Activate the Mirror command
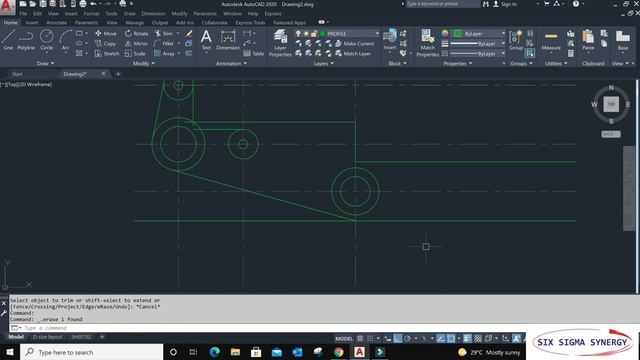 [x=136, y=43]
